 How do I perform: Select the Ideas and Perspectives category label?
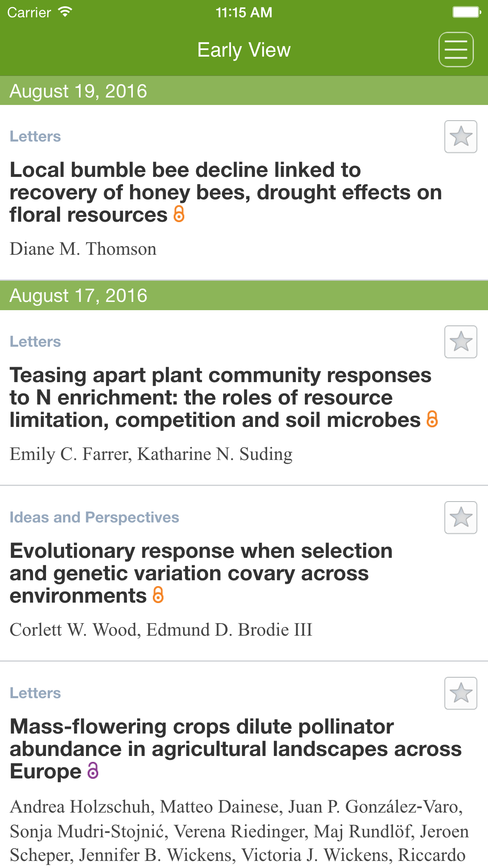[94, 517]
